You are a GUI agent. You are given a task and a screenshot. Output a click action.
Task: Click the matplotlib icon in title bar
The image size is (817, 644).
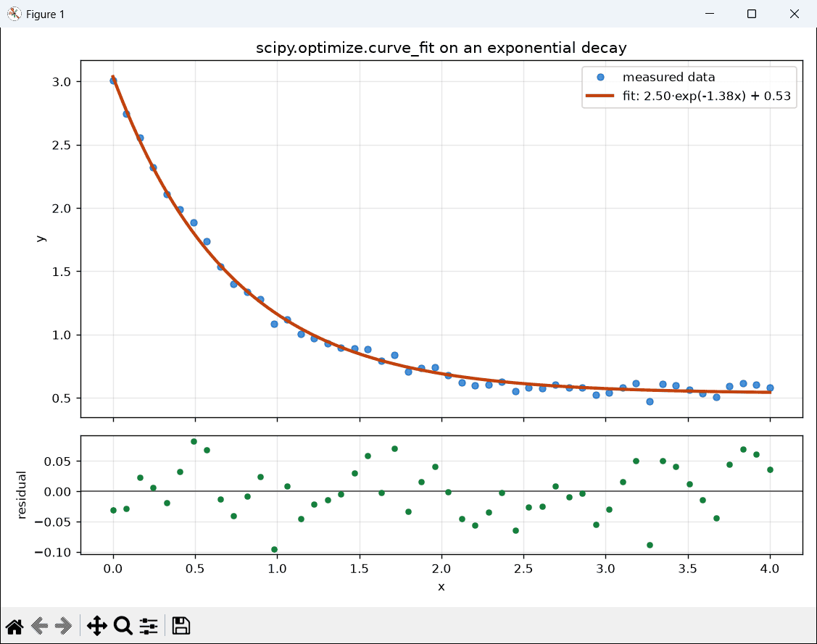[x=14, y=14]
